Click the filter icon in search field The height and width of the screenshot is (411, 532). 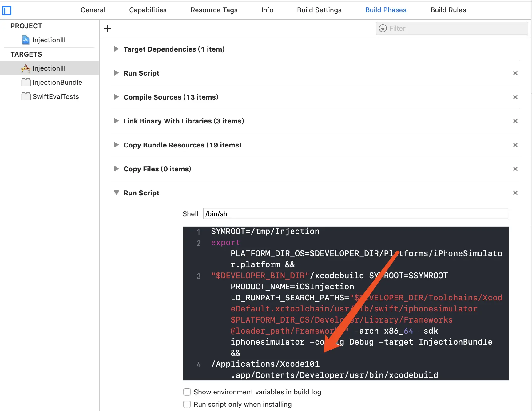point(383,28)
